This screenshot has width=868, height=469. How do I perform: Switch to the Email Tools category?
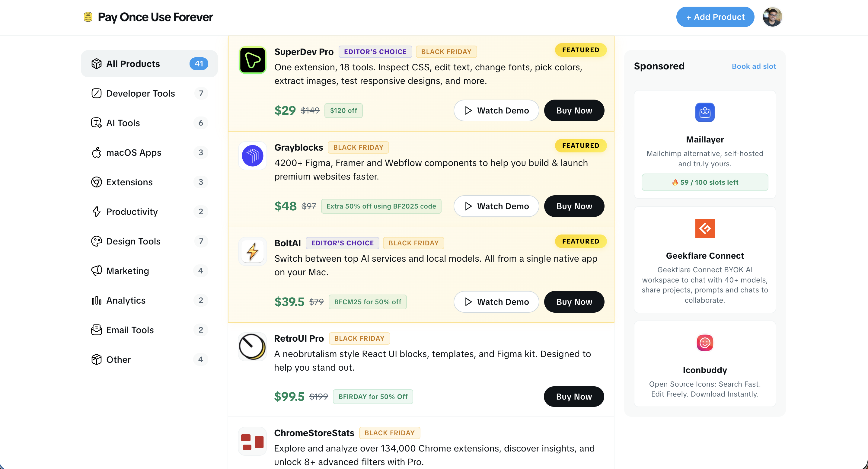[x=130, y=330]
